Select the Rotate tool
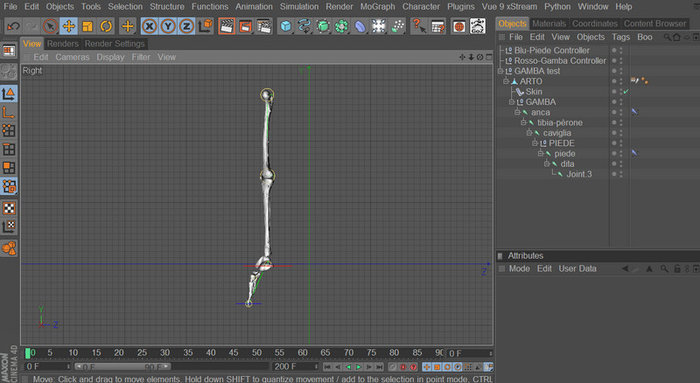700x383 pixels. (x=106, y=26)
